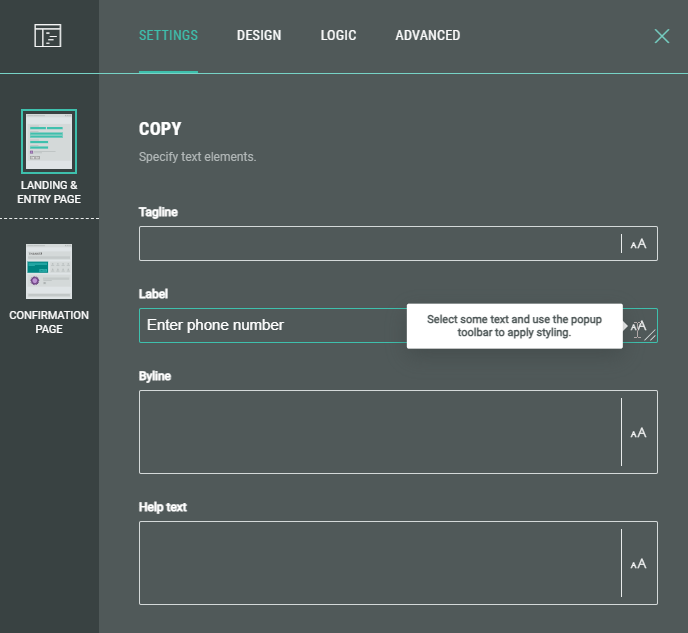Viewport: 688px width, 633px height.
Task: Select the Landing & Entry Page thumbnail
Action: coord(49,141)
